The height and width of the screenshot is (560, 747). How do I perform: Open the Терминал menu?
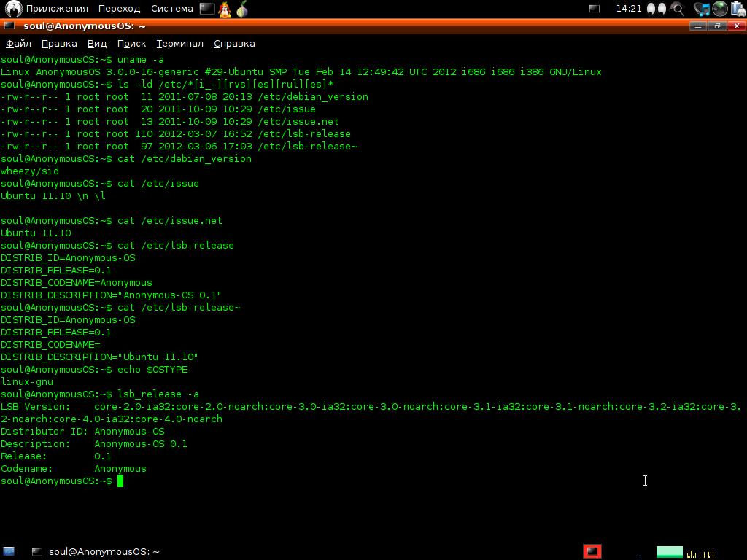click(x=179, y=43)
